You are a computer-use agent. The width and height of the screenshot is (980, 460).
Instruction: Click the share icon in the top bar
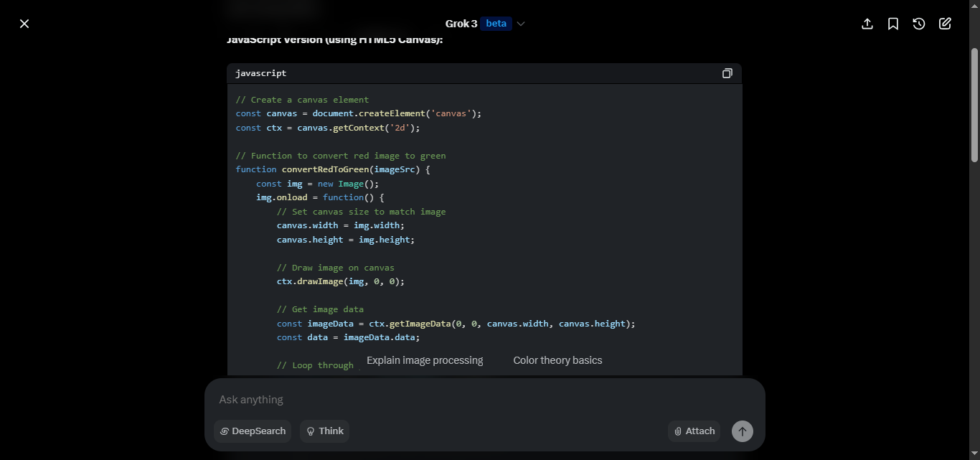[867, 24]
